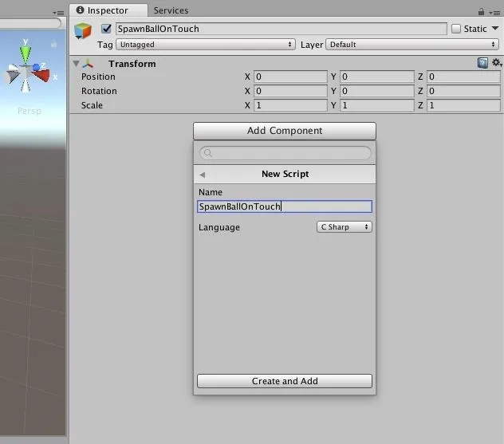The image size is (504, 444).
Task: Click the Rotation X value field
Action: tap(290, 91)
